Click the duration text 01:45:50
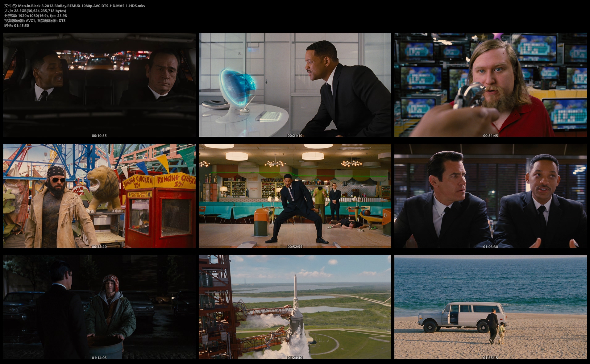 (22, 26)
